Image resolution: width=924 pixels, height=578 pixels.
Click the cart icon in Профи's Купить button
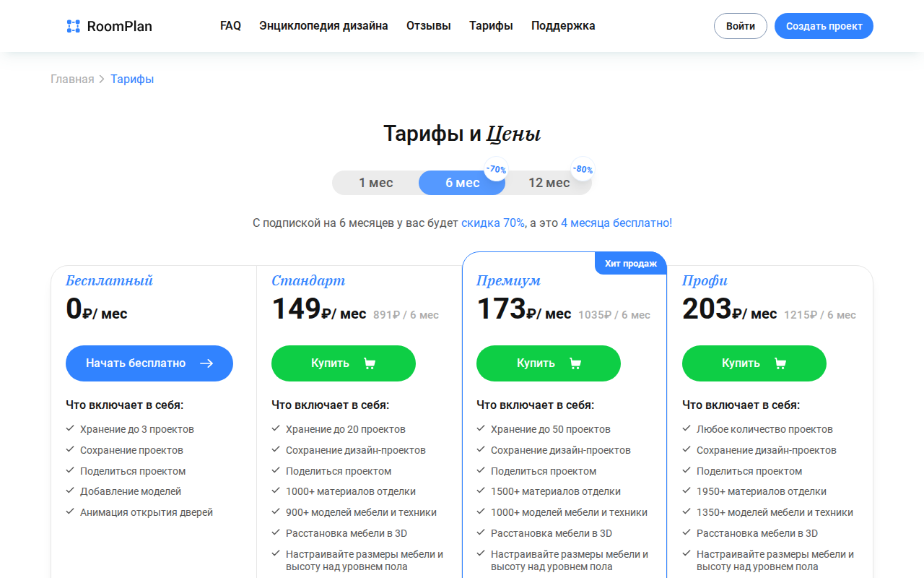[780, 363]
